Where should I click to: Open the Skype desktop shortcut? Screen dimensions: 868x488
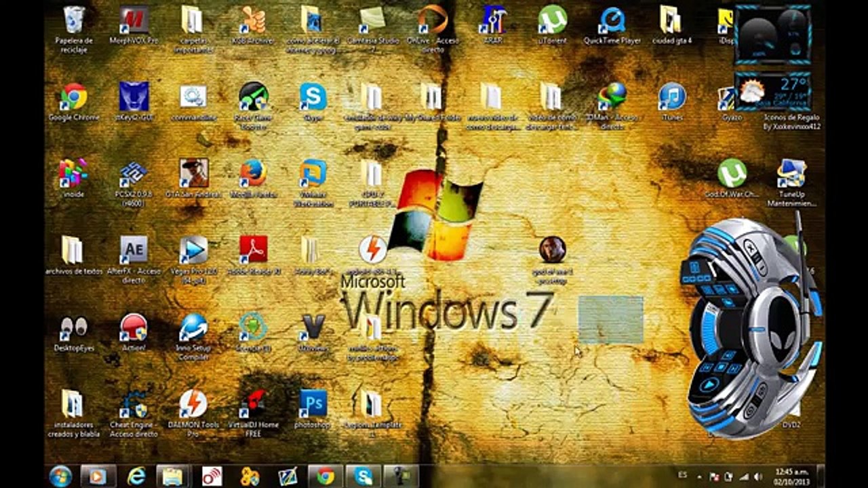[x=313, y=97]
